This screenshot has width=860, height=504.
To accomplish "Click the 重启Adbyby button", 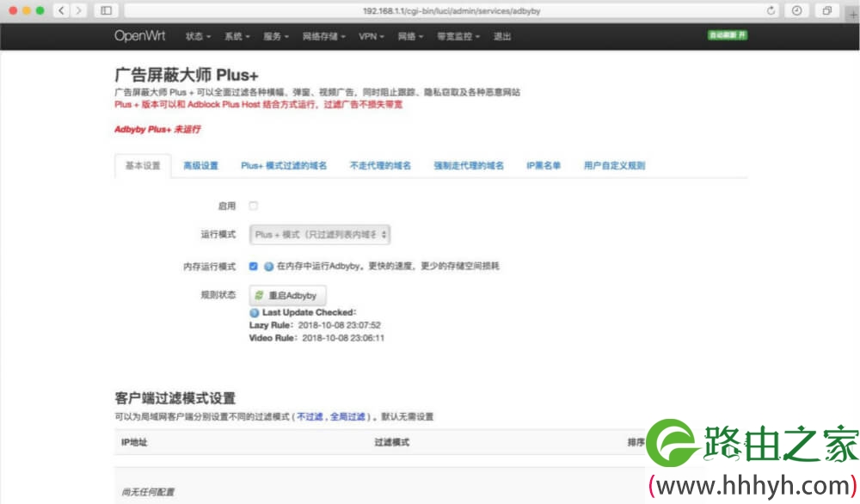I will click(x=288, y=295).
